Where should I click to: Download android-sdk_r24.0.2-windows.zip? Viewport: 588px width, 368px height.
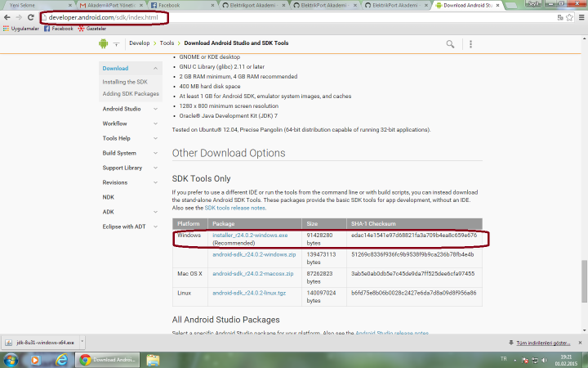click(254, 254)
